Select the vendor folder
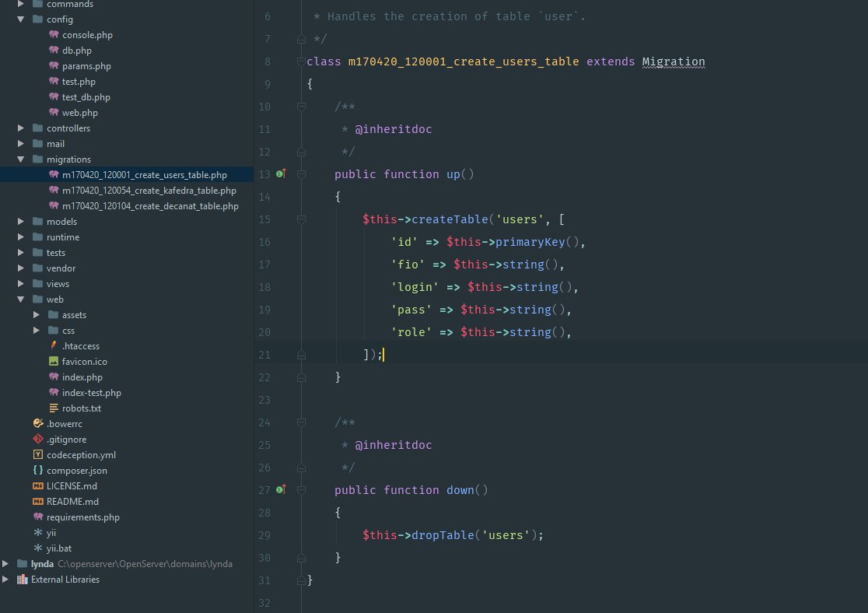Image resolution: width=868 pixels, height=613 pixels. [61, 268]
